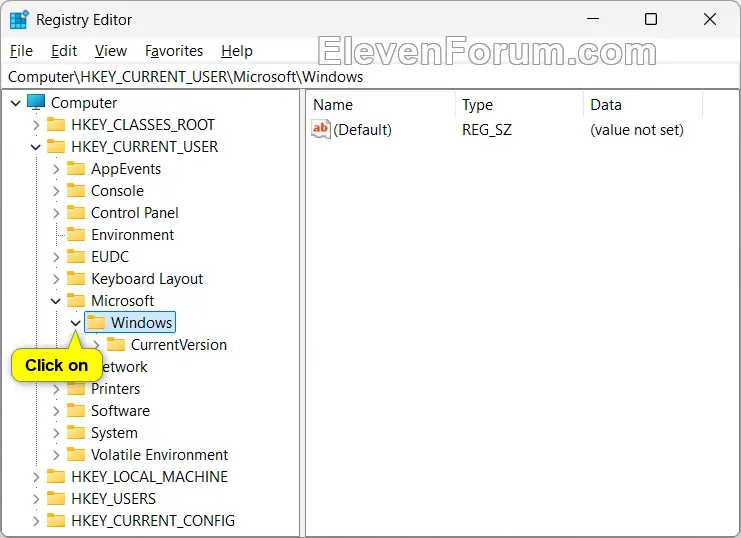Image resolution: width=741 pixels, height=538 pixels.
Task: Expand the HKEY_LOCAL_MACHINE chevron
Action: tap(36, 477)
